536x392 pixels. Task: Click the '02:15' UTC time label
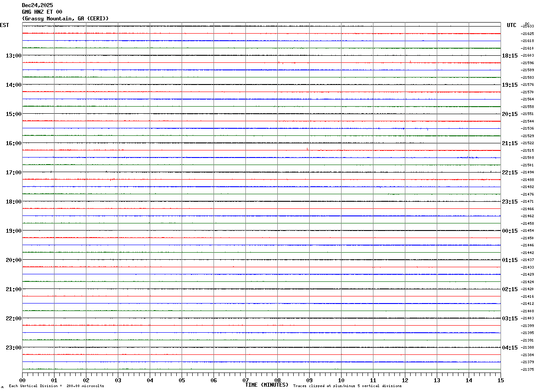(509, 289)
